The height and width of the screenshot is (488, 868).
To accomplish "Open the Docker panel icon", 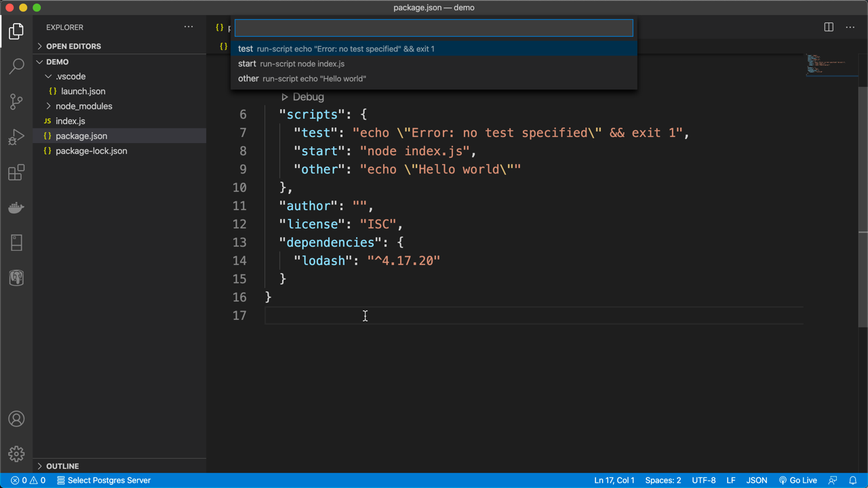I will tap(16, 207).
